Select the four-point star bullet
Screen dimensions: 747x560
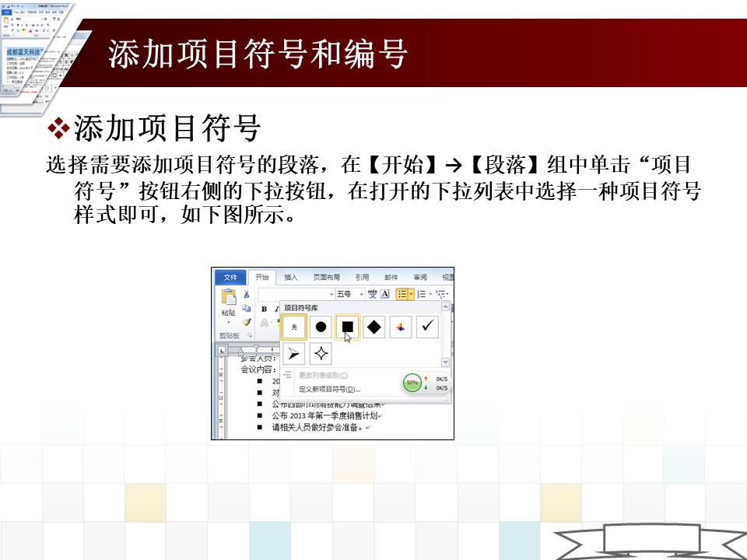tap(321, 354)
